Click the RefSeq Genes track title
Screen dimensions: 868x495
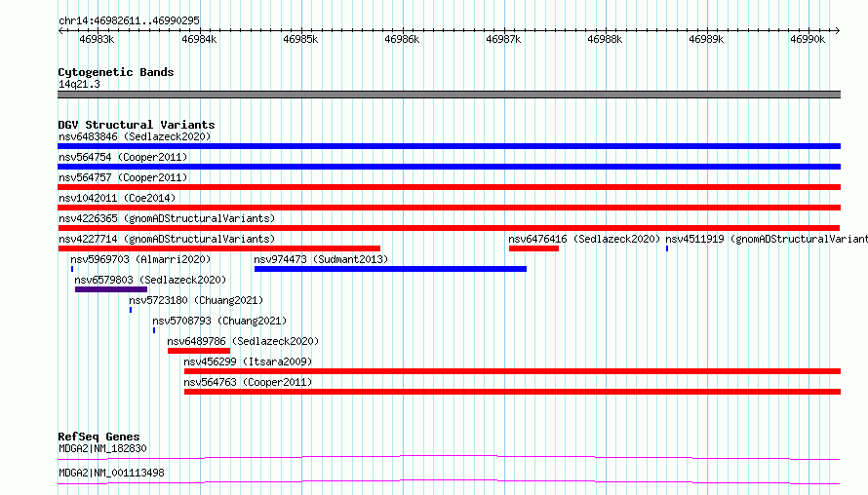[99, 437]
